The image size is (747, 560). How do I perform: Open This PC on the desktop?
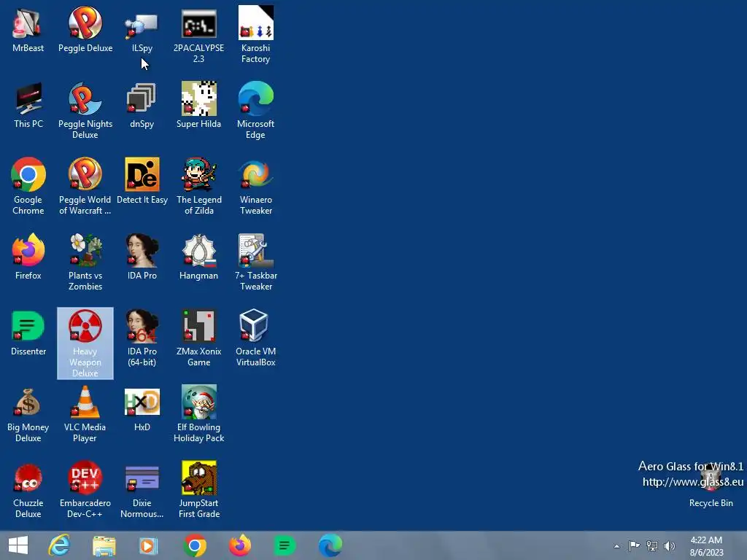[28, 105]
